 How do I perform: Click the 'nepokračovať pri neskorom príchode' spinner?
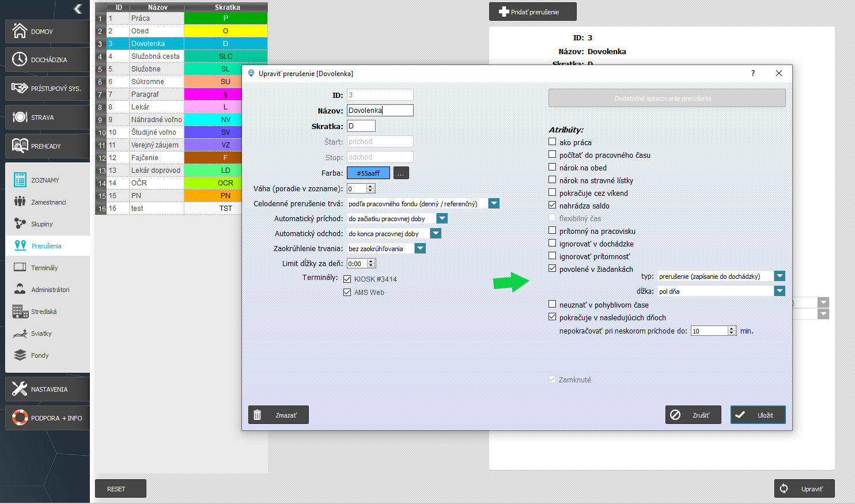732,331
